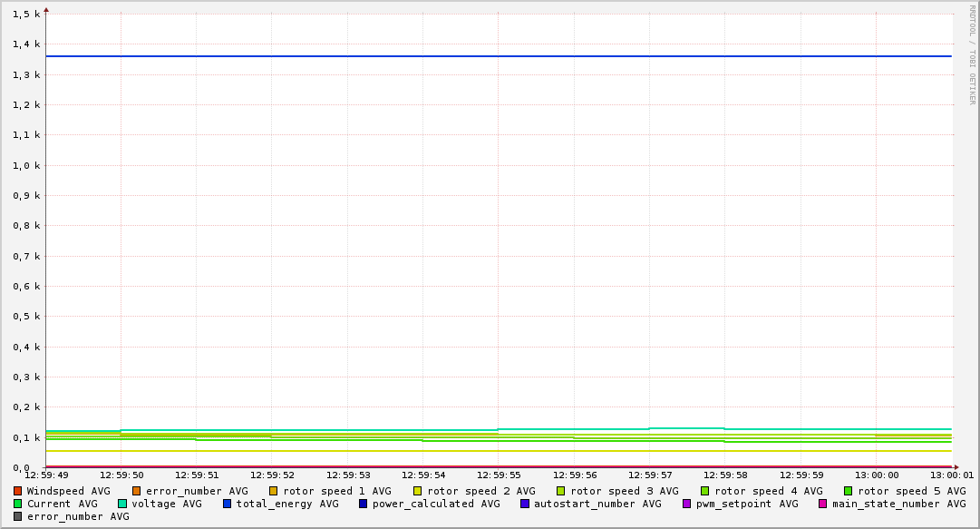Click the rotor speed 4 AVG legend text
The height and width of the screenshot is (529, 980).
coord(768,491)
